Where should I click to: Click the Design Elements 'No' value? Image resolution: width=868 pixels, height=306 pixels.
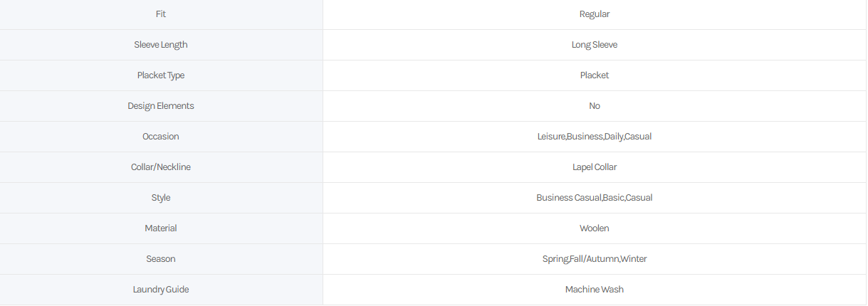pos(595,106)
